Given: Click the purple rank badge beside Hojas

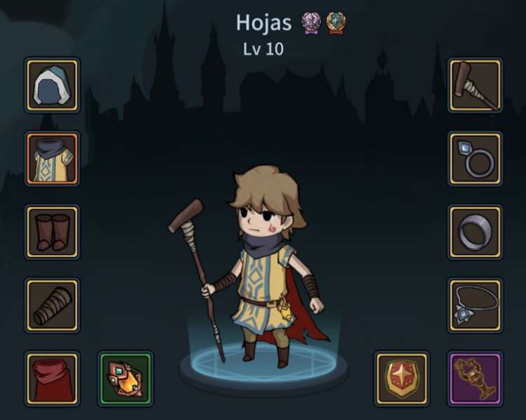Looking at the screenshot, I should pyautogui.click(x=311, y=22).
